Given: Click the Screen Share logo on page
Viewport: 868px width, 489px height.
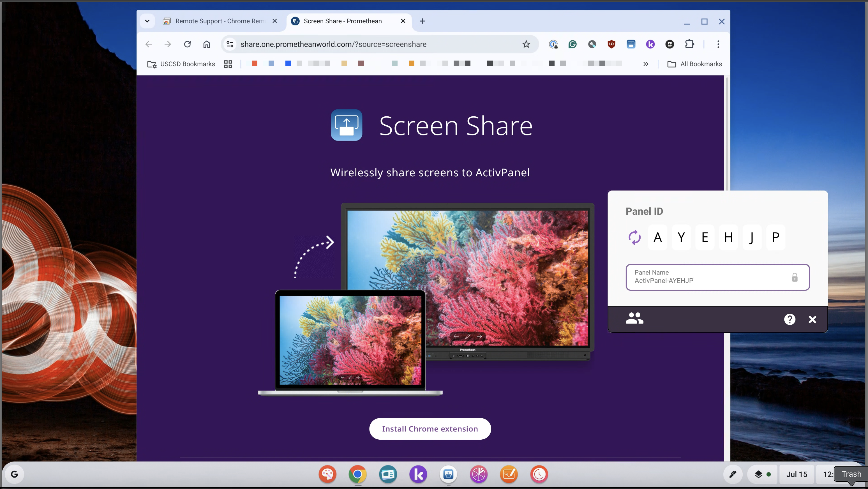Looking at the screenshot, I should 347,125.
